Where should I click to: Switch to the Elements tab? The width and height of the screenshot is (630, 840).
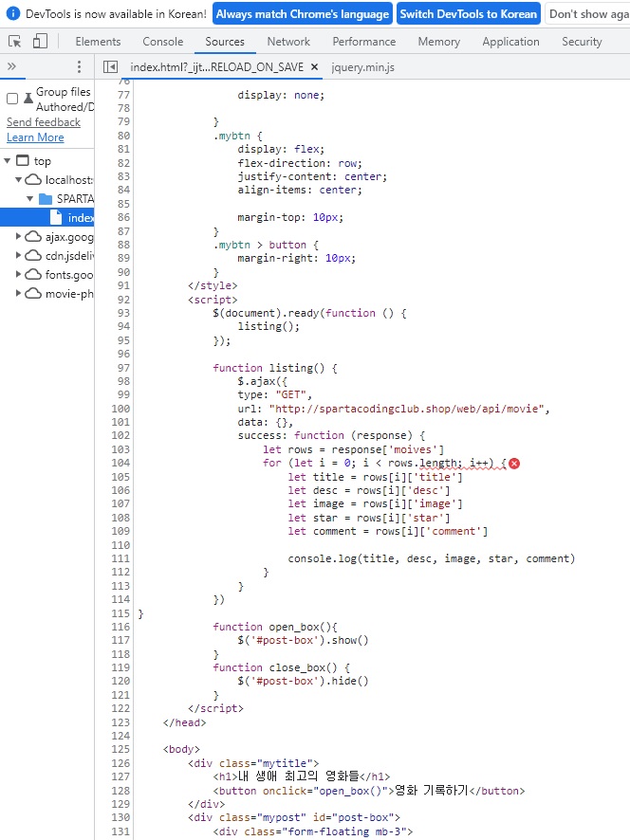(x=98, y=42)
